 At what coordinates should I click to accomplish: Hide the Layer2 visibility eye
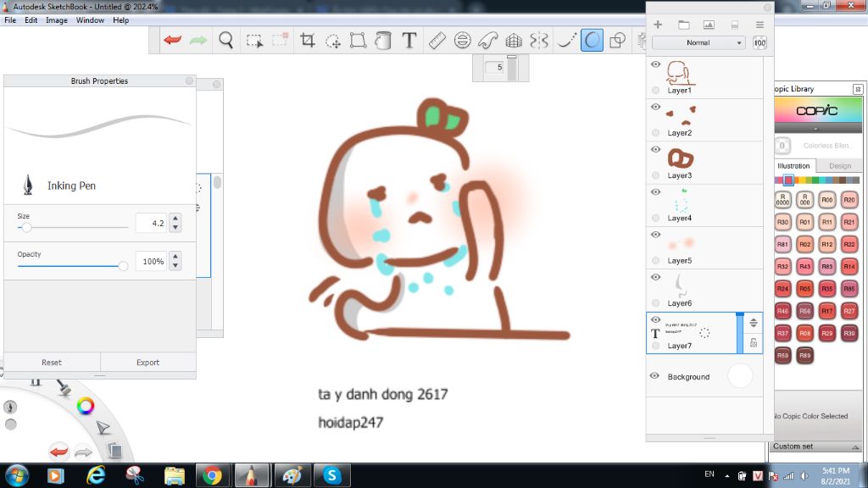[655, 107]
